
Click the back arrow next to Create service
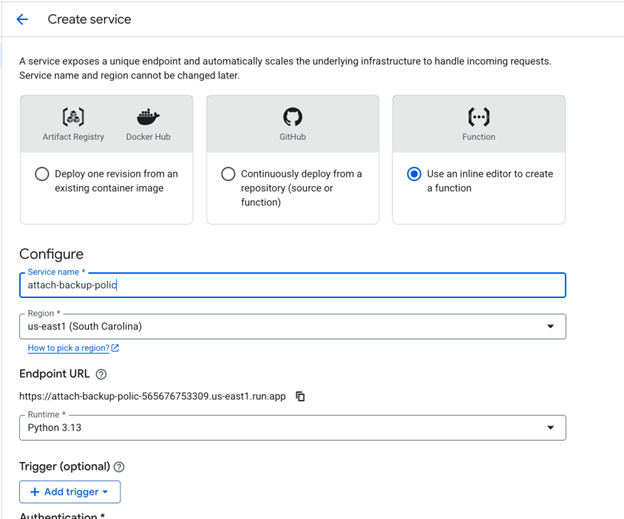pos(23,19)
